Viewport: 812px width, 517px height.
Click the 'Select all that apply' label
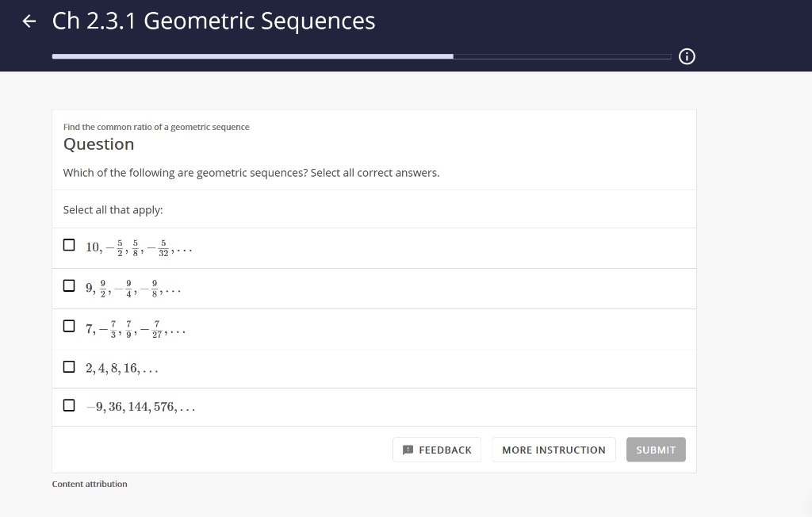pos(113,210)
